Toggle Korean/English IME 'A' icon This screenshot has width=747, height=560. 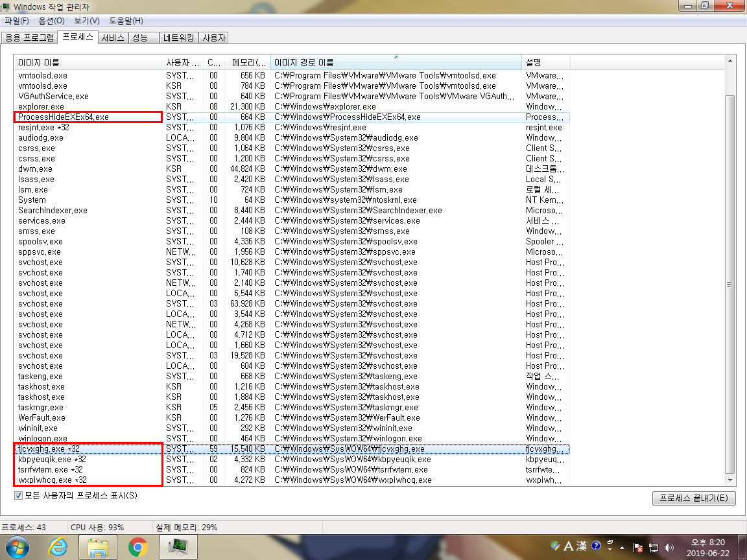568,546
